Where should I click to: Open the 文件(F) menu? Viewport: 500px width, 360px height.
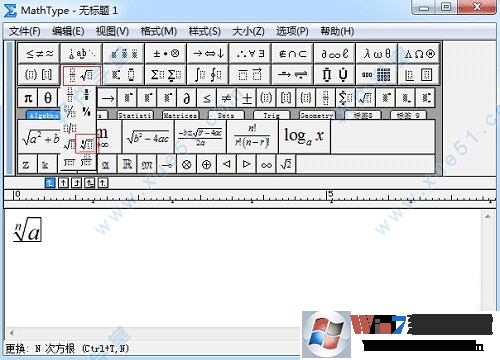24,31
